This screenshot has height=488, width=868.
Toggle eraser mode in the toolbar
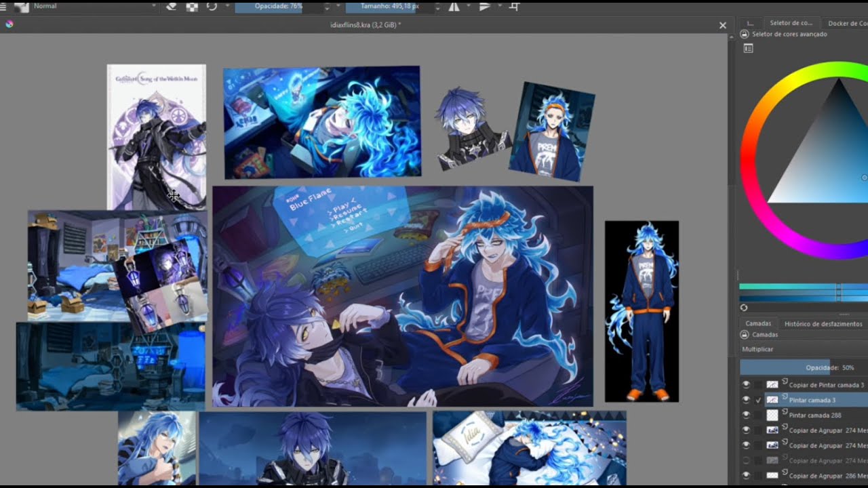pyautogui.click(x=171, y=6)
